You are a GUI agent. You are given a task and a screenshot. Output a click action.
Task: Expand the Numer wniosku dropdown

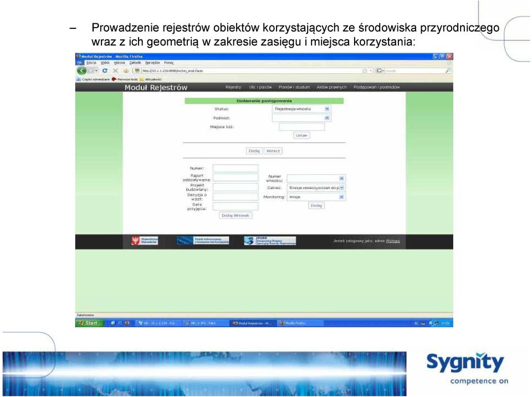[x=342, y=179]
